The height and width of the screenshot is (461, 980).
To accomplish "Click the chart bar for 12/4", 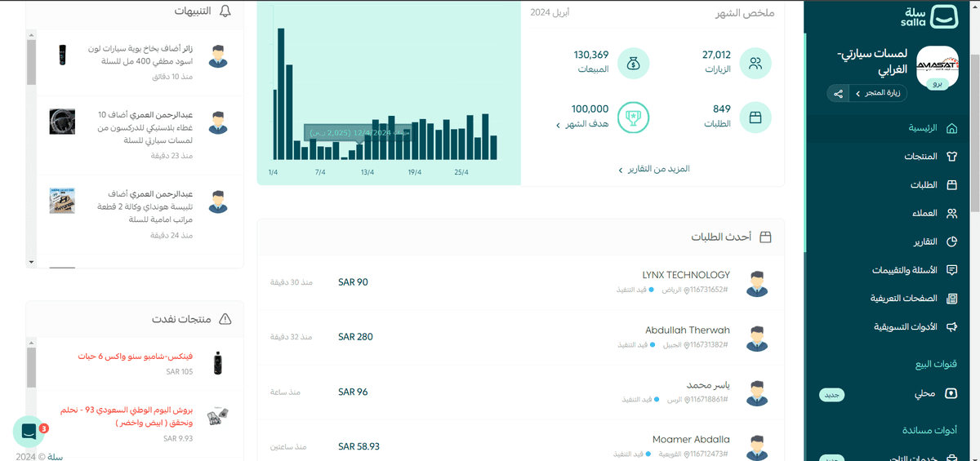I will pos(358,151).
